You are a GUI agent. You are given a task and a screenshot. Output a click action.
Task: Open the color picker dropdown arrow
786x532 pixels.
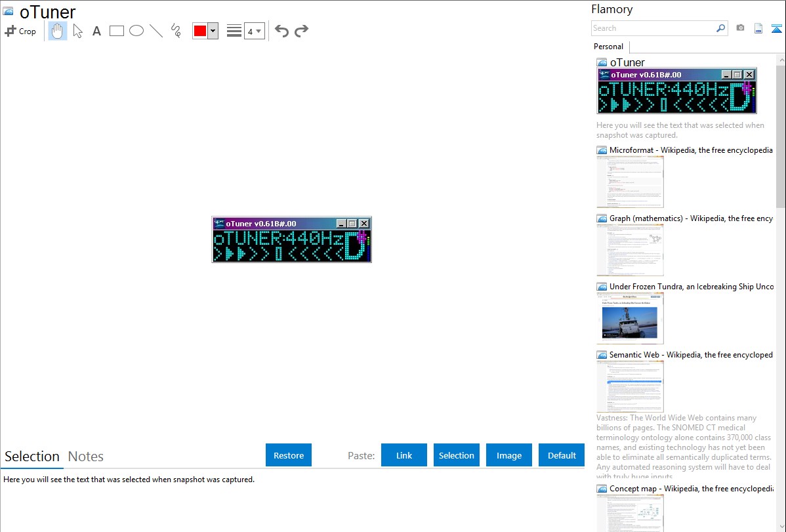pyautogui.click(x=213, y=31)
